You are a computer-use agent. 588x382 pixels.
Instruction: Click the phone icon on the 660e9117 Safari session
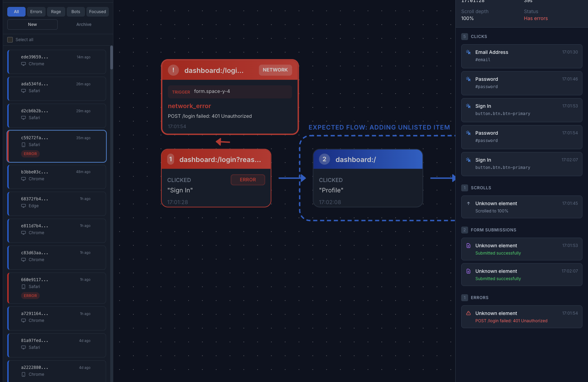pyautogui.click(x=23, y=287)
